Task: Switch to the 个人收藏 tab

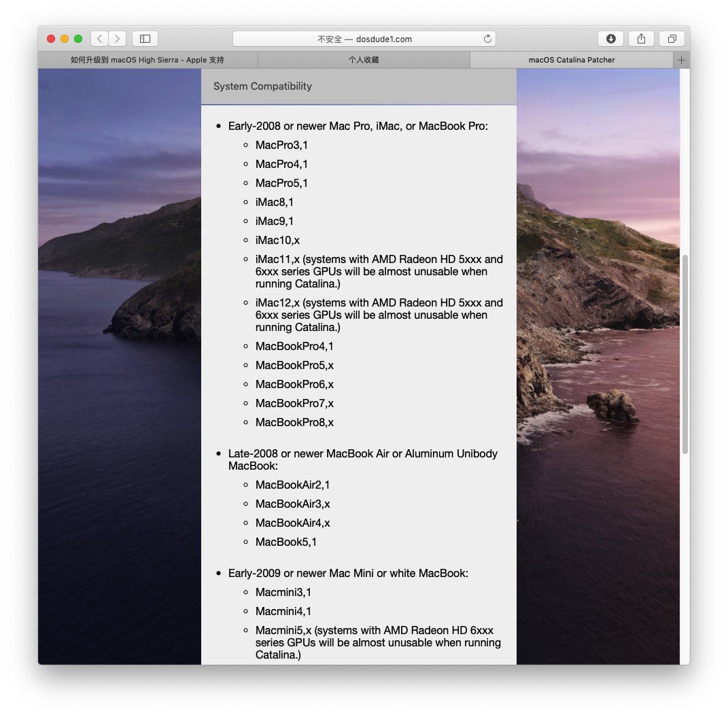Action: (x=364, y=60)
